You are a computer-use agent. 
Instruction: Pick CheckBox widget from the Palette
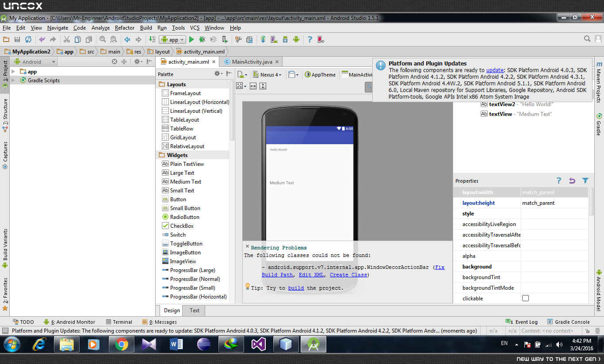pyautogui.click(x=178, y=226)
